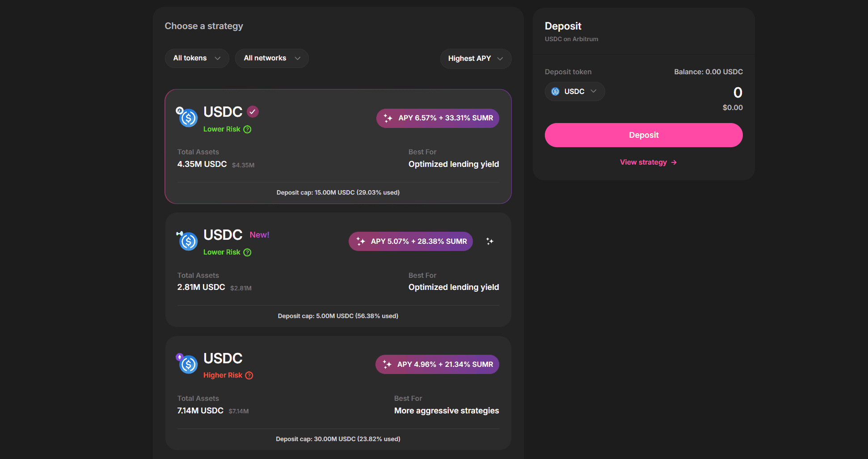868x459 pixels.
Task: Click the selected checkmark badge beside first USDC
Action: 253,111
